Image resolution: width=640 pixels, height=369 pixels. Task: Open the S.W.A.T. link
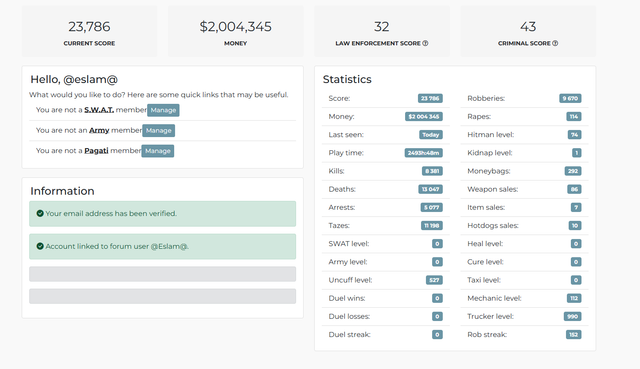(x=99, y=110)
